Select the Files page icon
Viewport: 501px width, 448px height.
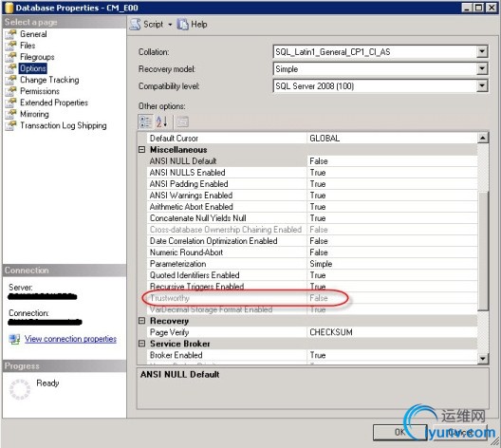pos(11,46)
